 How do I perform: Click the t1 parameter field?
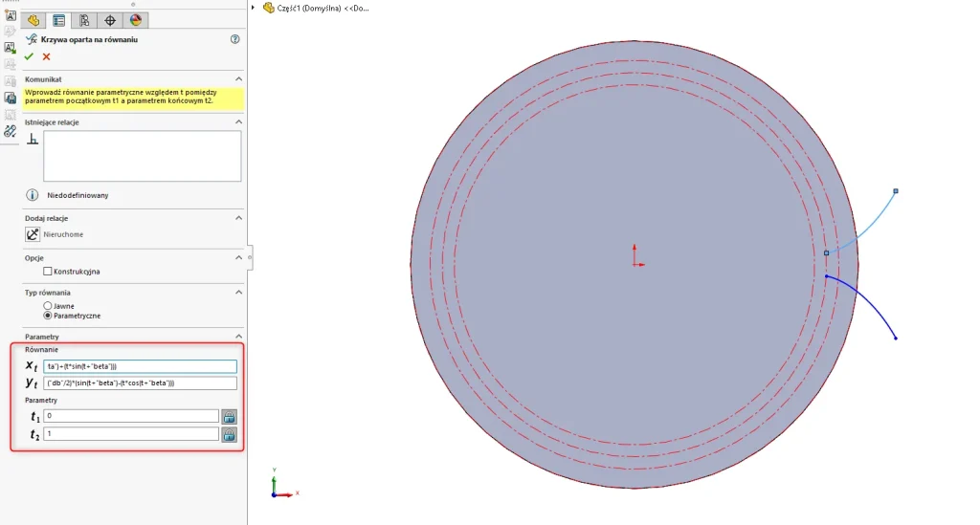click(x=131, y=416)
